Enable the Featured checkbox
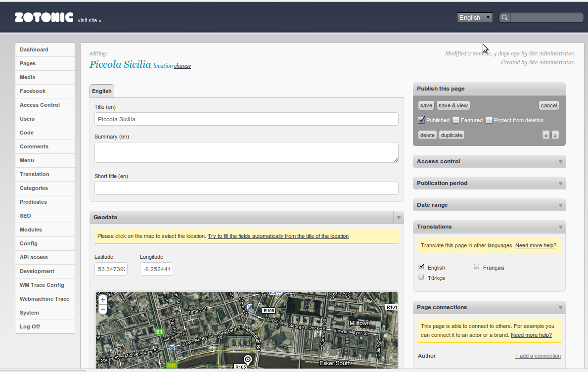Screen dimensions: 588x372 [x=456, y=120]
